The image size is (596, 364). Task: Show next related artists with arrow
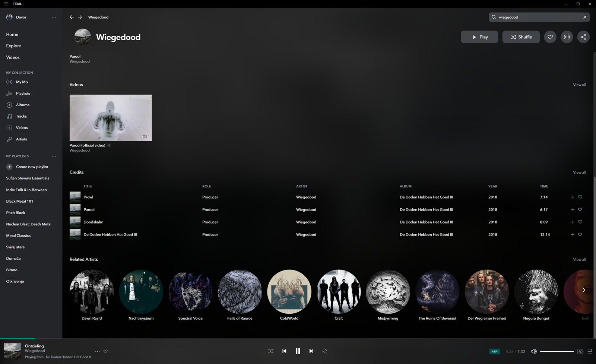tap(584, 290)
